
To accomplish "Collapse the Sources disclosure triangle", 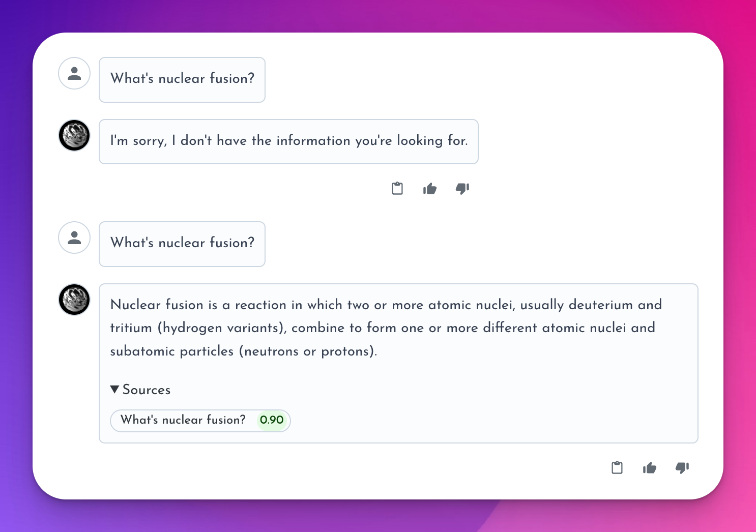I will (115, 390).
